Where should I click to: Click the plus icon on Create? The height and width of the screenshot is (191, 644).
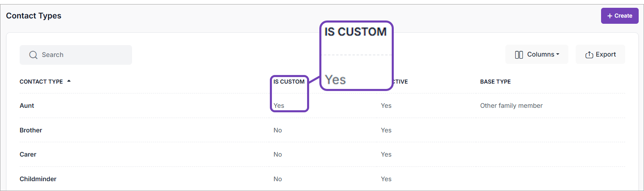[x=610, y=16]
